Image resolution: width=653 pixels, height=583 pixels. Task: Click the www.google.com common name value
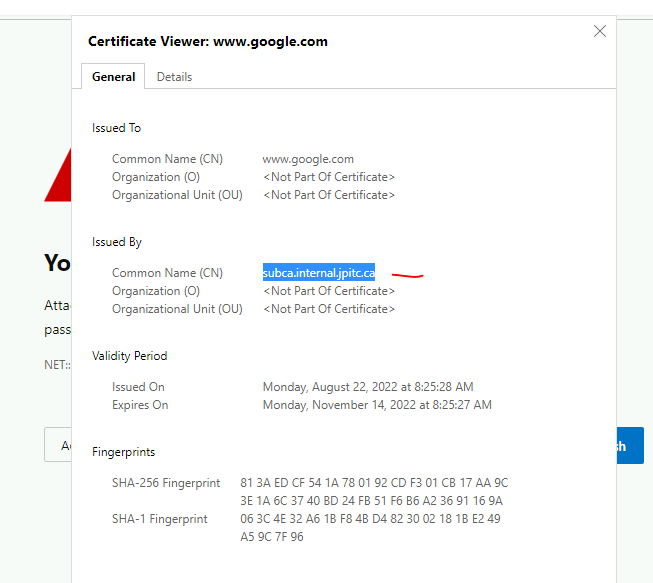308,159
